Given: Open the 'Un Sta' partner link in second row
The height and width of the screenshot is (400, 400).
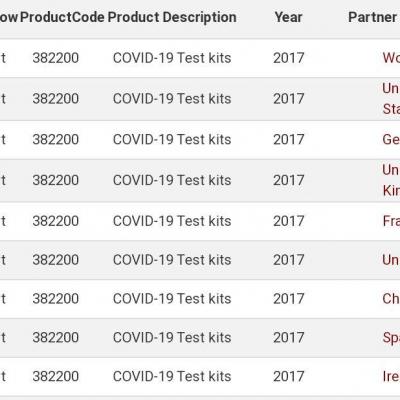Looking at the screenshot, I should tap(391, 99).
